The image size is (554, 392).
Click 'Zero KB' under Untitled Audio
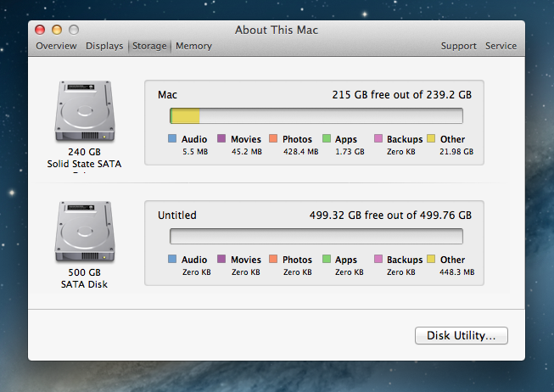[x=197, y=272]
